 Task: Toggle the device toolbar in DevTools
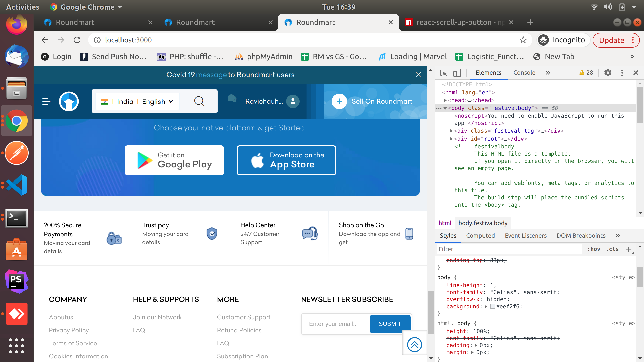(x=457, y=73)
